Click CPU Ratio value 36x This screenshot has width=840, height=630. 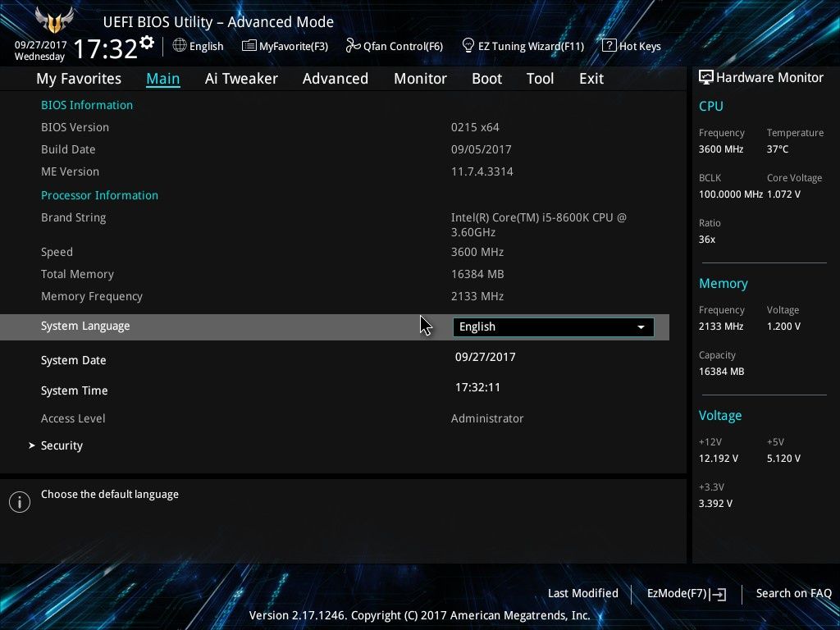[707, 240]
